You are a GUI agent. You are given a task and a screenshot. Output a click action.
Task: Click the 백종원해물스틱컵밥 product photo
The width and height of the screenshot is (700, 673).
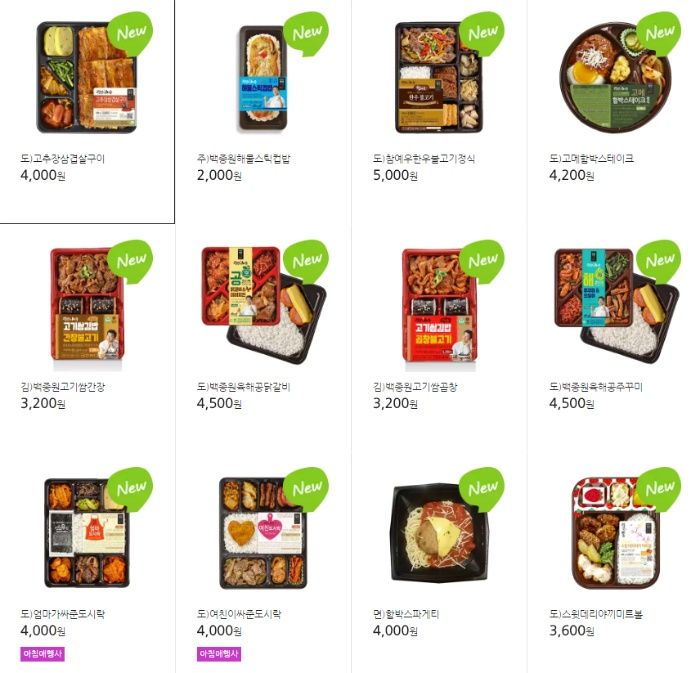click(x=263, y=78)
